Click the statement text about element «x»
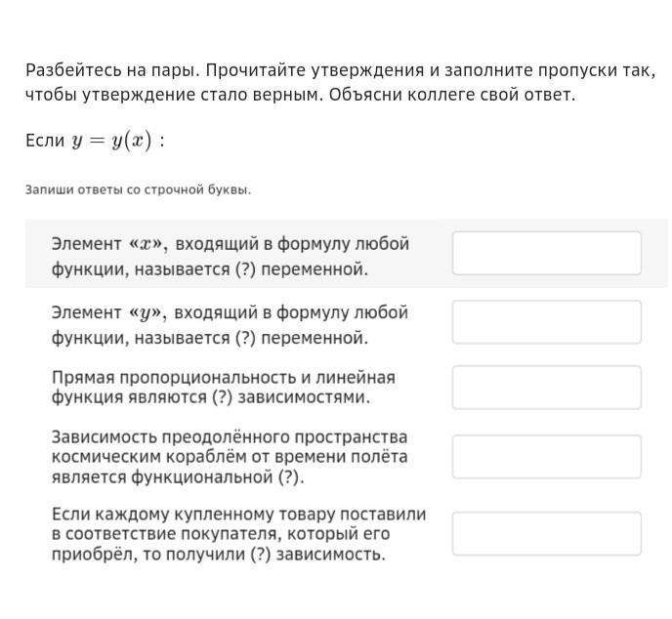This screenshot has width=672, height=619. pos(231,256)
